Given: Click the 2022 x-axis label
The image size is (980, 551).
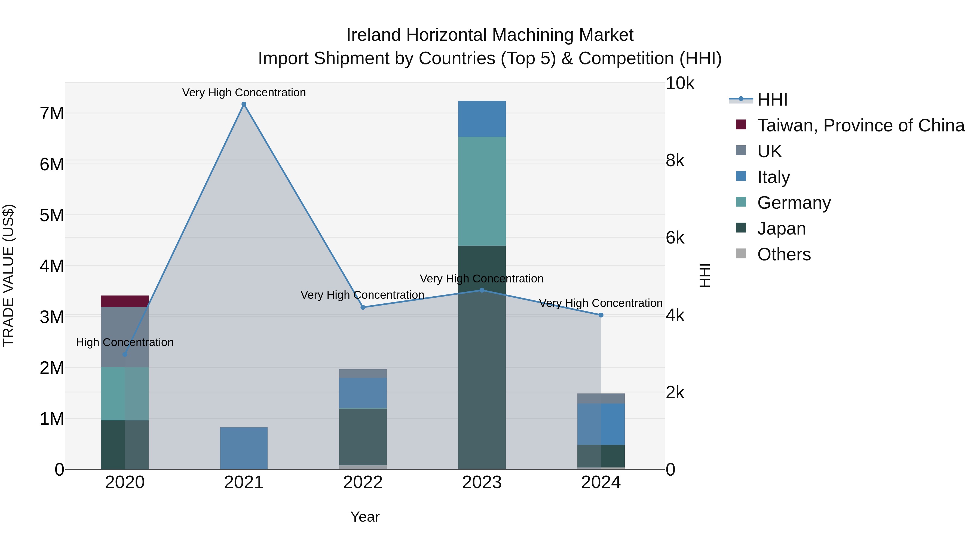Looking at the screenshot, I should [x=363, y=482].
